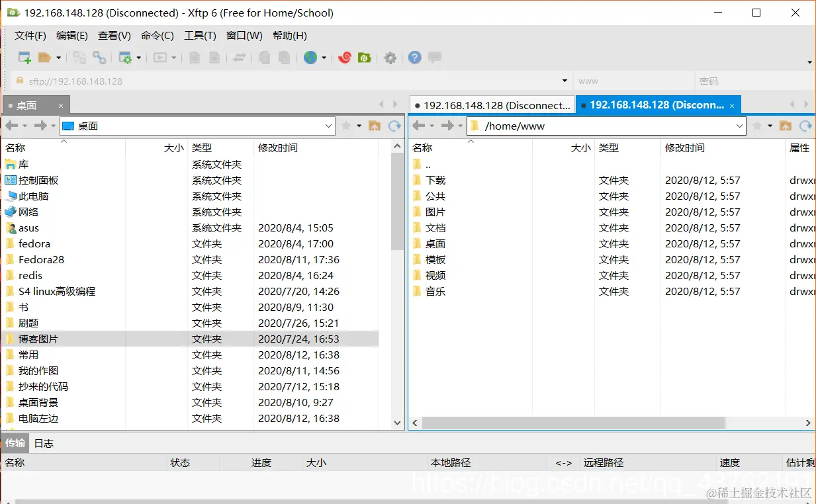Expand the remote path /home/www combo box
The width and height of the screenshot is (816, 504).
pos(740,126)
